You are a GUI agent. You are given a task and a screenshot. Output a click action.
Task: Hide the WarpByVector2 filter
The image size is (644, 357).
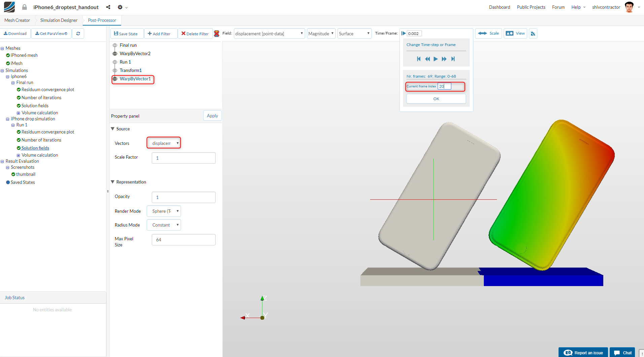coord(114,53)
